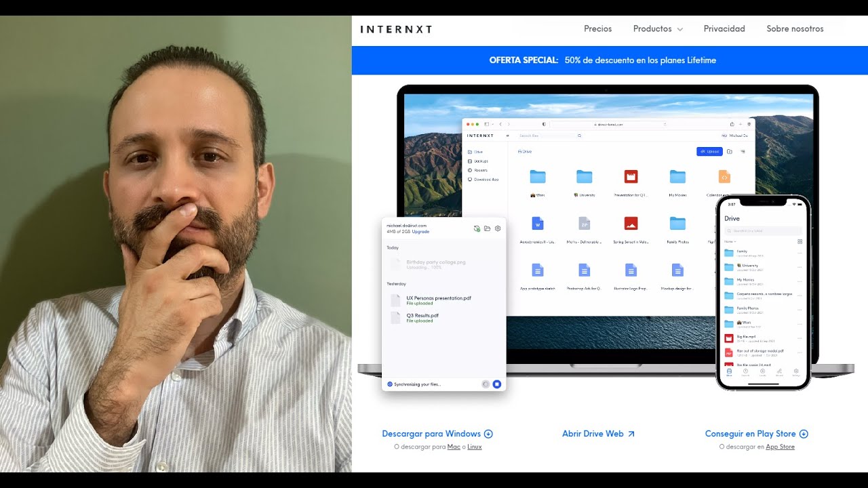Open the Calendar code file icon
The width and height of the screenshot is (868, 488).
click(724, 177)
